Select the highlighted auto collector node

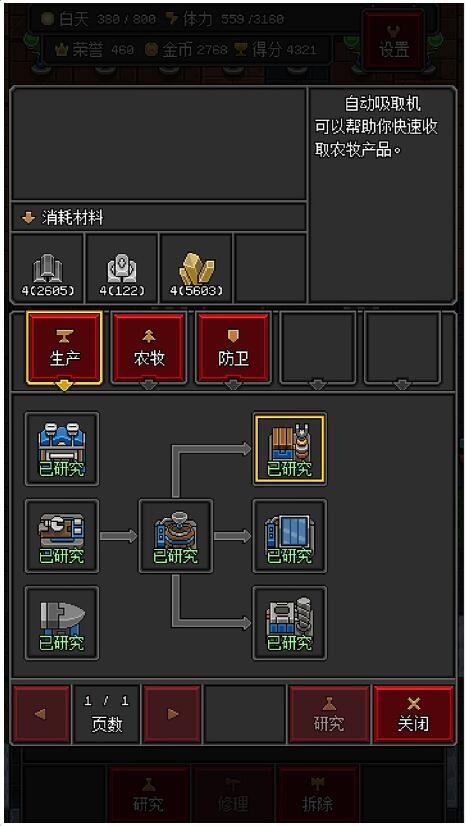[x=290, y=449]
